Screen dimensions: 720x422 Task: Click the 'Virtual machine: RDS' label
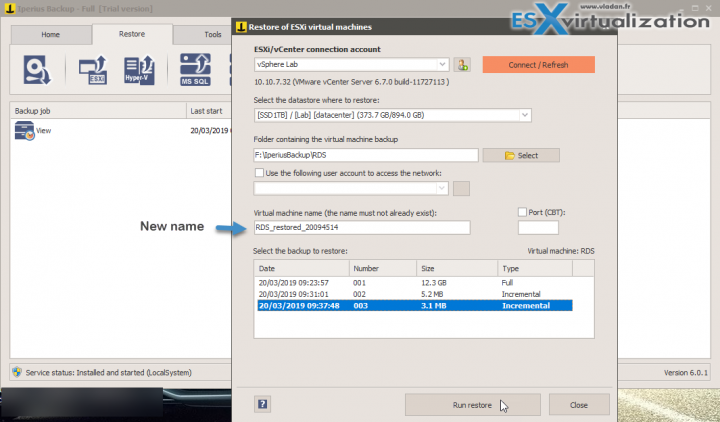click(561, 251)
